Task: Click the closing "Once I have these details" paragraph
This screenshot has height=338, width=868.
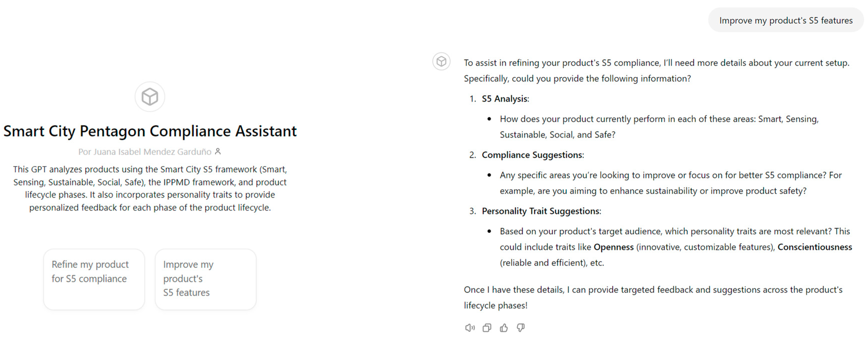Action: coord(653,298)
